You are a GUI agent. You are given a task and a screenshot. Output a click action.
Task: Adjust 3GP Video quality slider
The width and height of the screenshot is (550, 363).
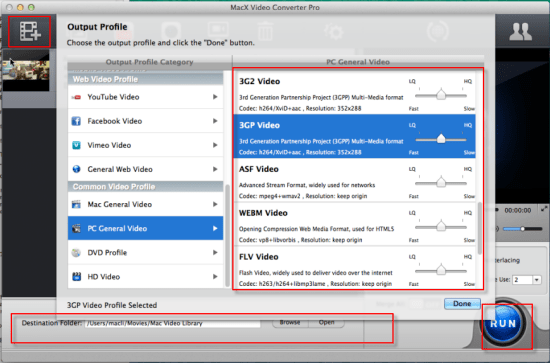pyautogui.click(x=441, y=139)
